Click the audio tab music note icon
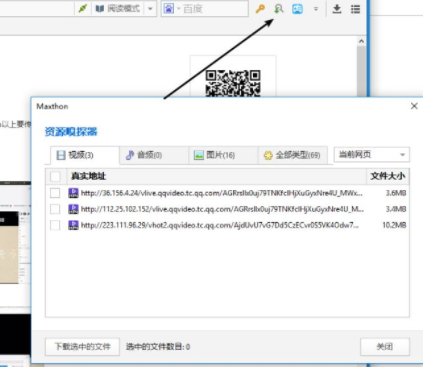 point(130,155)
